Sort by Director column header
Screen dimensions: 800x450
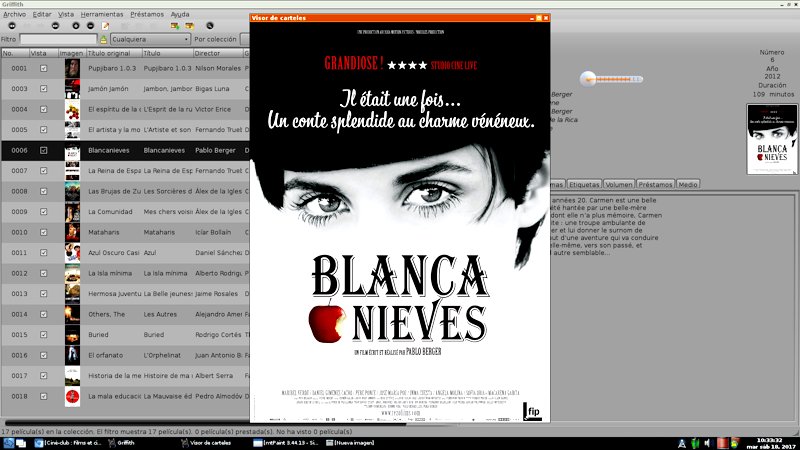(218, 53)
